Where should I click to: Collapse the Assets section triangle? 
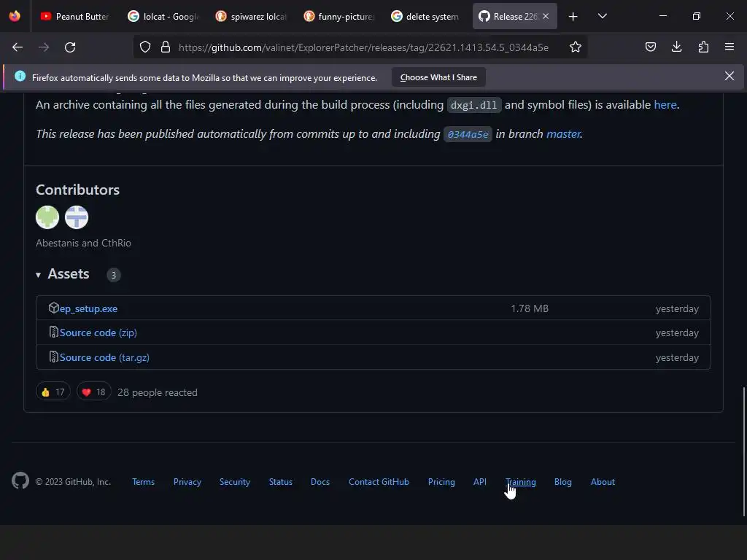coord(38,275)
